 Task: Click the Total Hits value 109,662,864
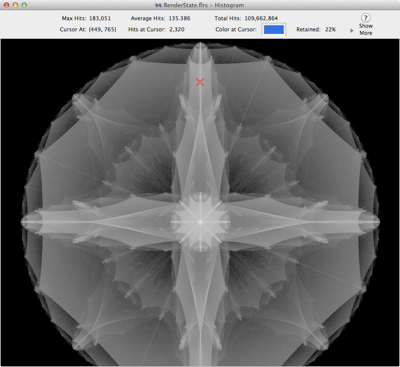[261, 18]
